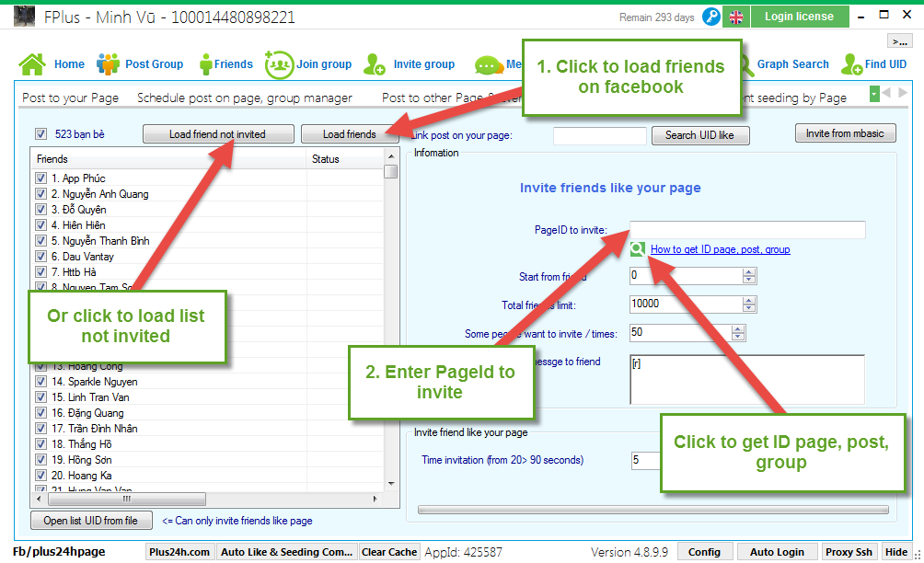This screenshot has height=563, width=924.
Task: Click 'Open list UID from file' button
Action: pyautogui.click(x=91, y=521)
